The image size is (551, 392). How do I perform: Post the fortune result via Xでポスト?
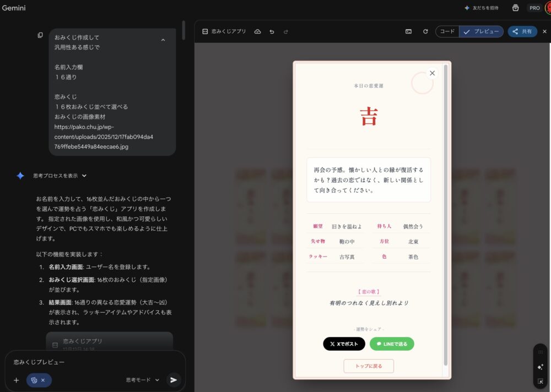343,344
